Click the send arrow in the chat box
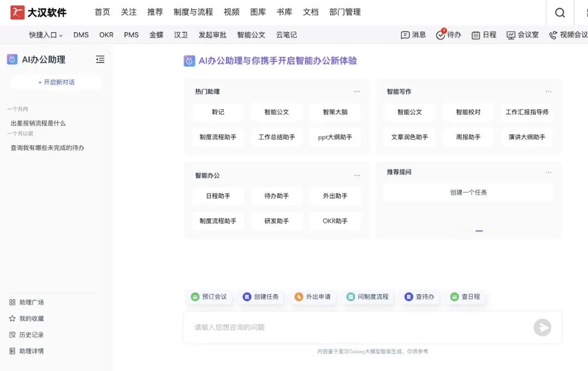The image size is (588, 371). tap(542, 327)
